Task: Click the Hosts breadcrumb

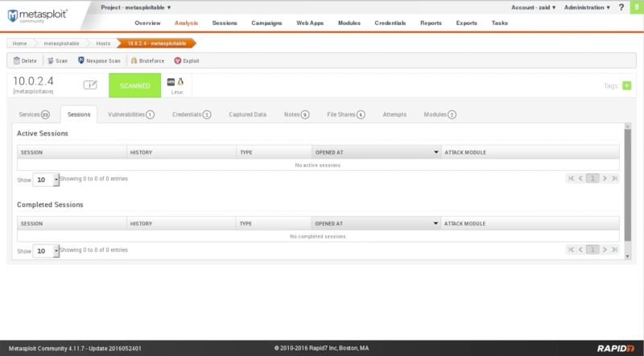Action: point(103,43)
